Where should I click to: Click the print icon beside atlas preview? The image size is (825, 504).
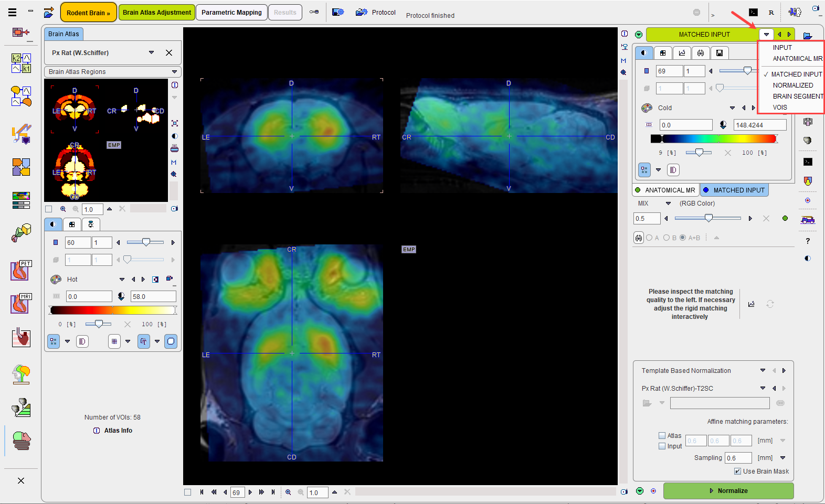tap(174, 148)
